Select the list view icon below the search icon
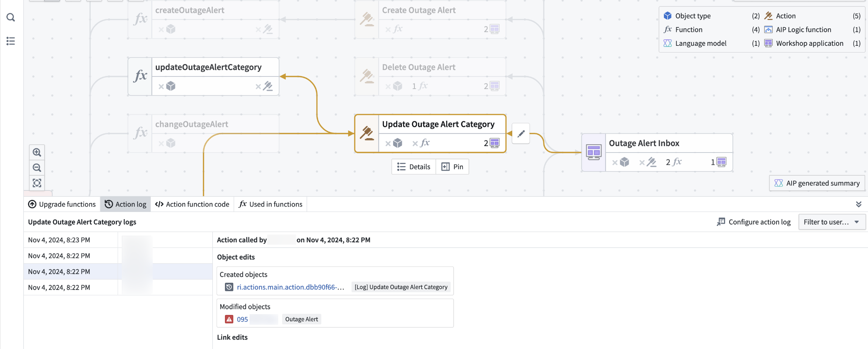Image resolution: width=868 pixels, height=349 pixels. [11, 41]
